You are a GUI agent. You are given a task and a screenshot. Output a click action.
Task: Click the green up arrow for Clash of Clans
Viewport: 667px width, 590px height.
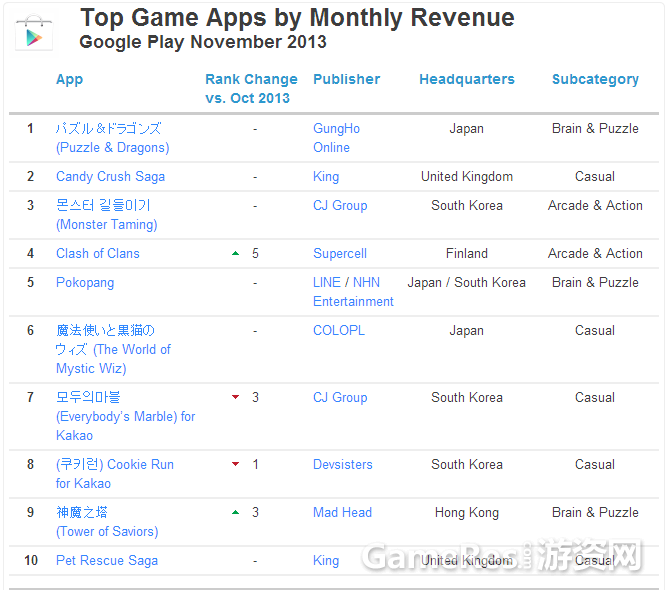235,254
